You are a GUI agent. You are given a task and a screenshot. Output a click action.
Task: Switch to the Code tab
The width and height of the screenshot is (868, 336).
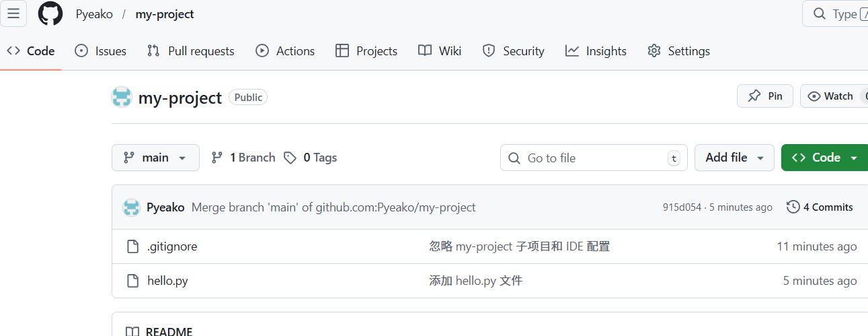31,51
